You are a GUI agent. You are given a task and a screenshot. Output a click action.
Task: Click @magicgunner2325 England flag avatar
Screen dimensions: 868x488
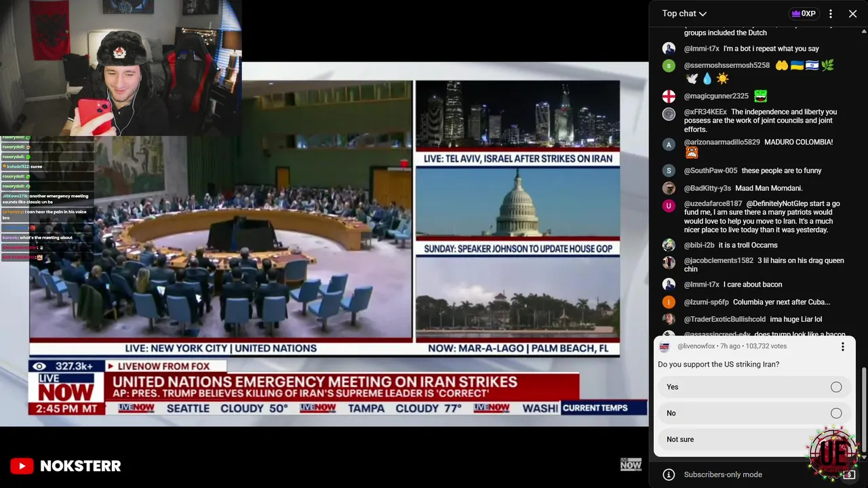point(669,96)
